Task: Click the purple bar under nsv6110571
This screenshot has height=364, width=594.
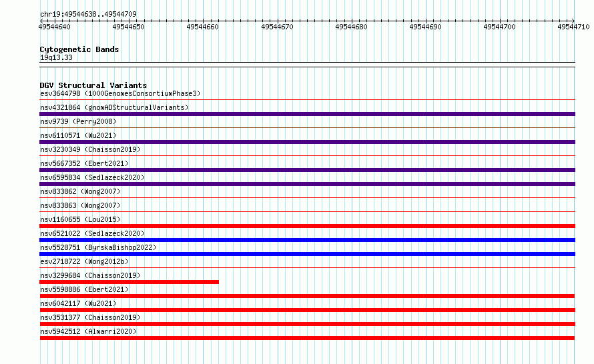Action: click(x=307, y=142)
